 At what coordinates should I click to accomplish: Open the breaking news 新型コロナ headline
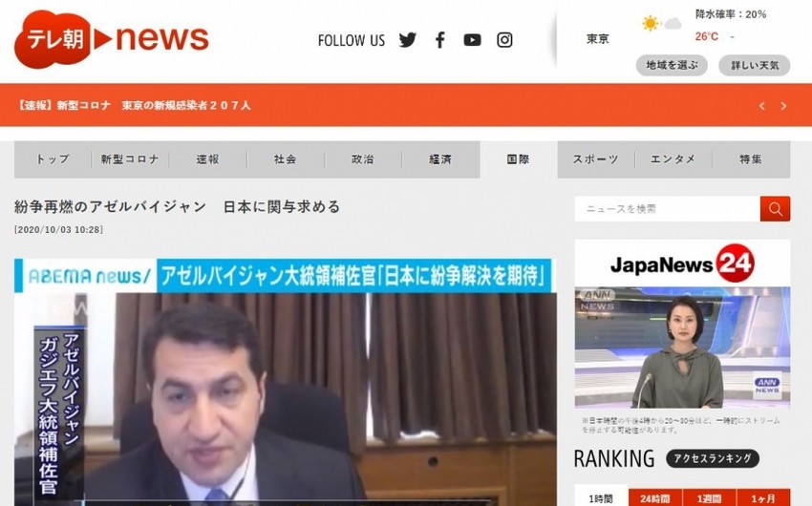[134, 106]
